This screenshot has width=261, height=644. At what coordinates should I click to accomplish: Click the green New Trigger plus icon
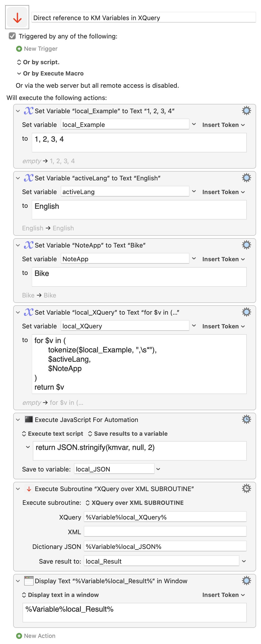click(x=19, y=49)
